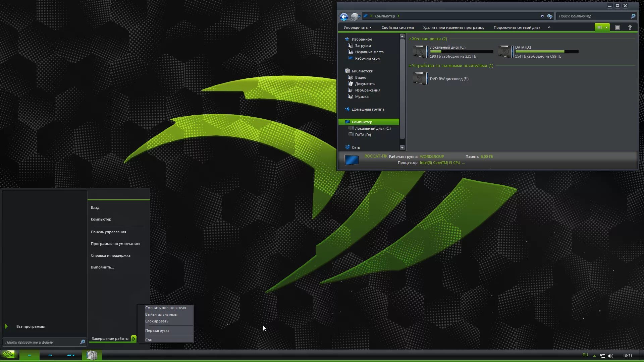644x362 pixels.
Task: Open Выполнить... from Start menu
Action: 102,267
